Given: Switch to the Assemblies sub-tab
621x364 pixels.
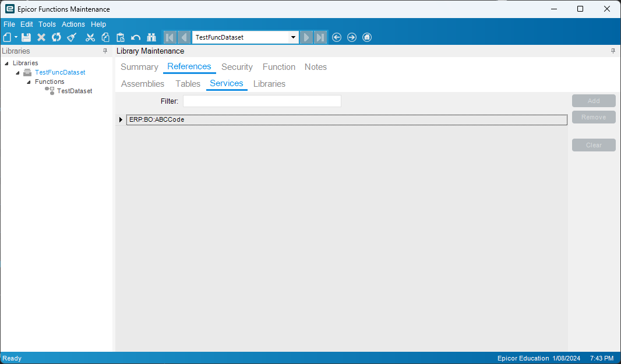Looking at the screenshot, I should click(x=143, y=84).
